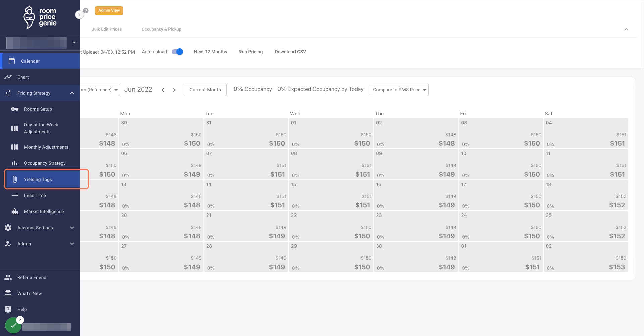Click the Help question mark icon in sidebar
The width and height of the screenshot is (644, 336).
[8, 309]
